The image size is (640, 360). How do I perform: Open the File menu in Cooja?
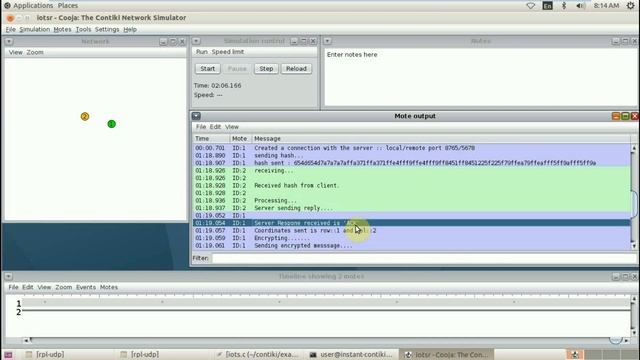point(10,29)
